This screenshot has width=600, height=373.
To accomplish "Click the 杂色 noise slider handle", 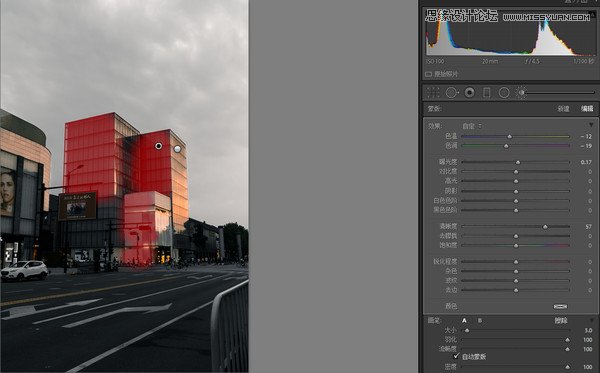I will click(x=516, y=271).
